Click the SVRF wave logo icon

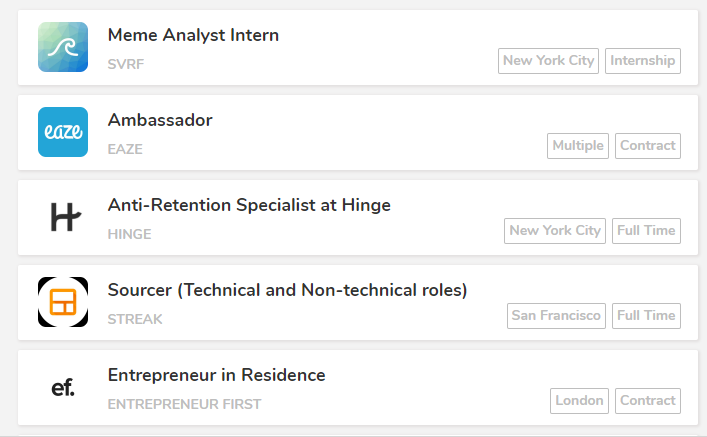[x=63, y=47]
